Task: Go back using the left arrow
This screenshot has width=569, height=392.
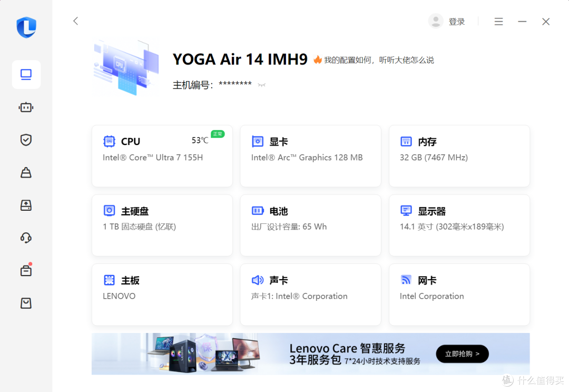Action: 75,21
